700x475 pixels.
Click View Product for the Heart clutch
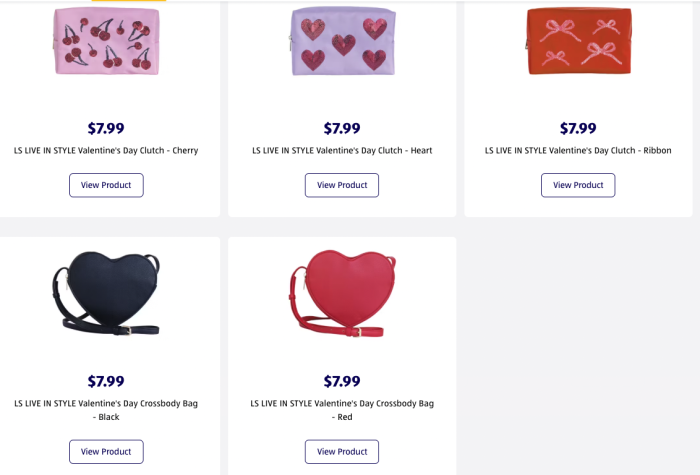[342, 185]
